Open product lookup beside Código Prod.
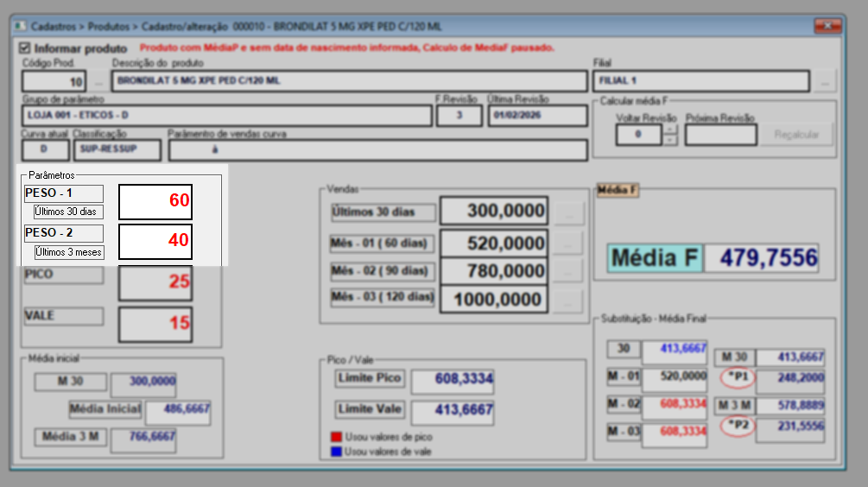868x487 pixels. coord(98,82)
